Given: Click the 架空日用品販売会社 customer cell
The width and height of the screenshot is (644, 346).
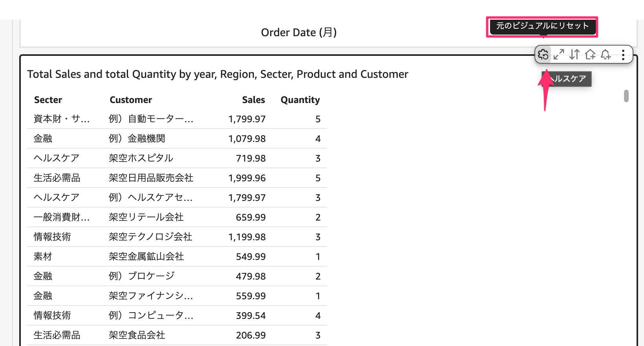Looking at the screenshot, I should tap(151, 178).
